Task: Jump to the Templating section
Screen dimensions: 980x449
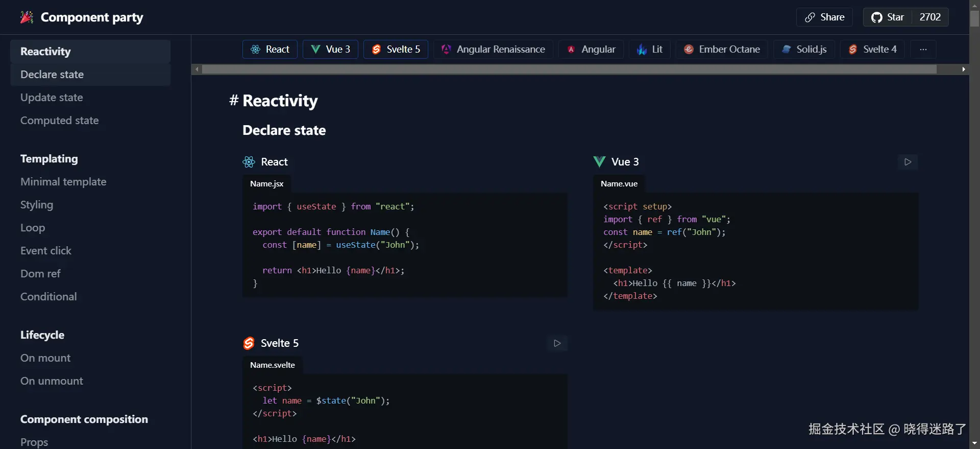Action: pyautogui.click(x=49, y=159)
